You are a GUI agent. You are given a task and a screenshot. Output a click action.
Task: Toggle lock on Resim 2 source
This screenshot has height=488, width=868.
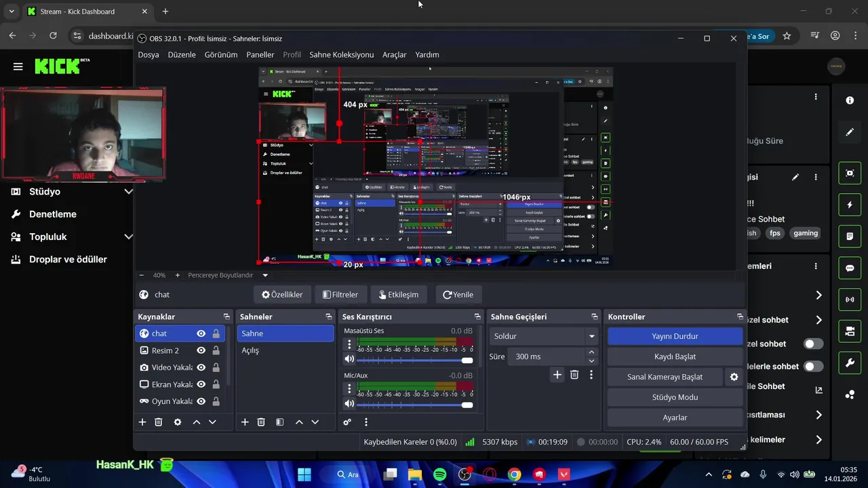pos(216,350)
